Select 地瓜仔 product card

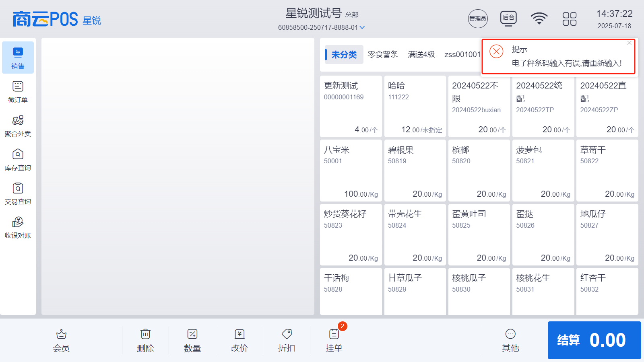coord(607,235)
